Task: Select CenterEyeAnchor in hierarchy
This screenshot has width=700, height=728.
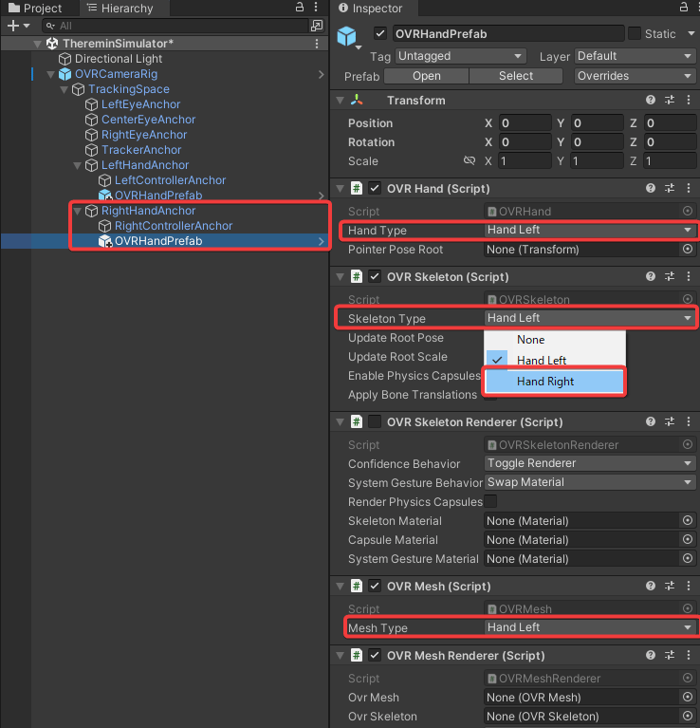Action: click(x=149, y=120)
